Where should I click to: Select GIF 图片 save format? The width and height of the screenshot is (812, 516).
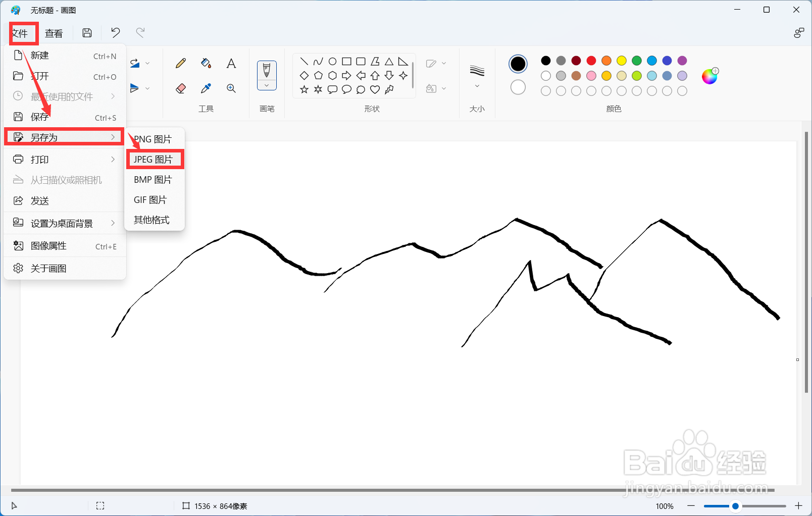[155, 199]
